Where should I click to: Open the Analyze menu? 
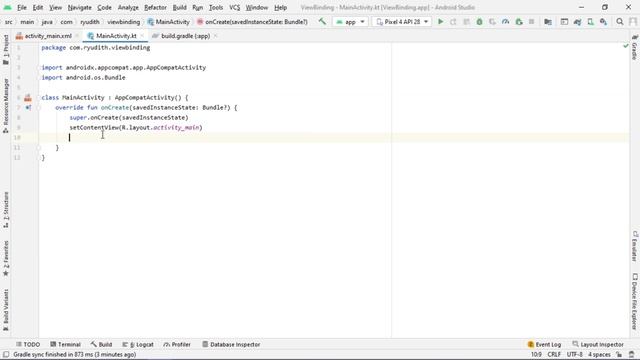(128, 7)
